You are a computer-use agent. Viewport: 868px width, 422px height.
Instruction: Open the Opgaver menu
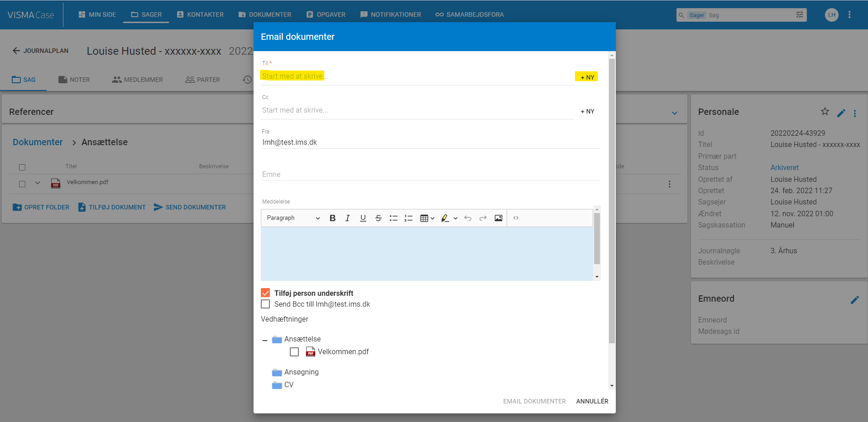(326, 14)
